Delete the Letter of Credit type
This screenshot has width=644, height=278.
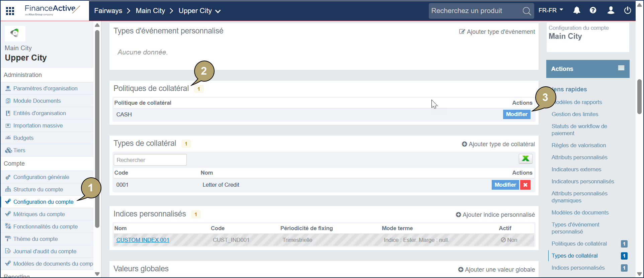[x=525, y=185]
